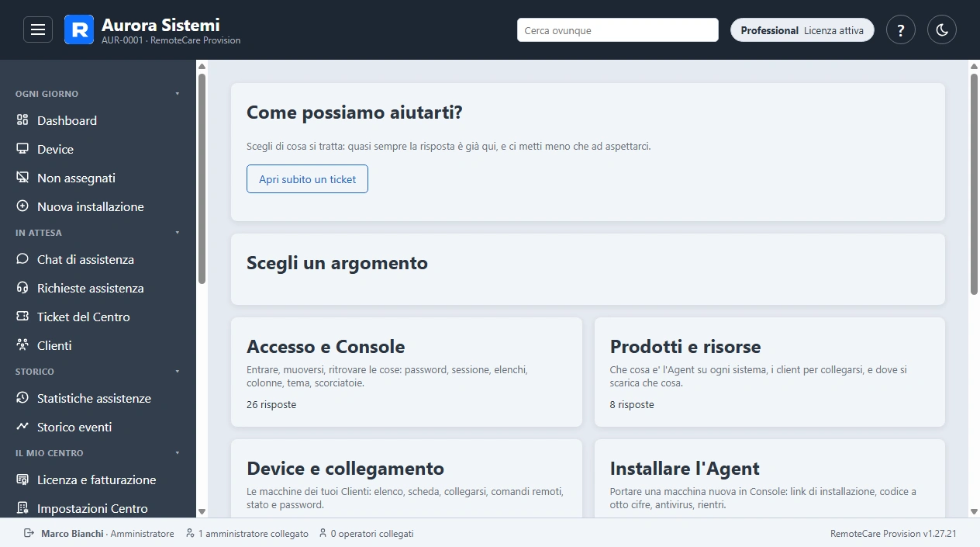Open the Accesso e Console topic card
The height and width of the screenshot is (547, 980).
click(406, 372)
